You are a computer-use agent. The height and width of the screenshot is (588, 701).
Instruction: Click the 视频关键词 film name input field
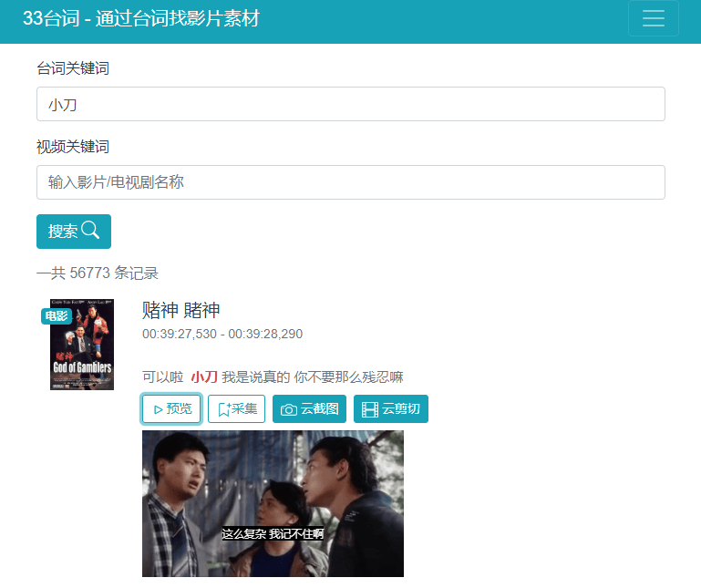point(350,182)
